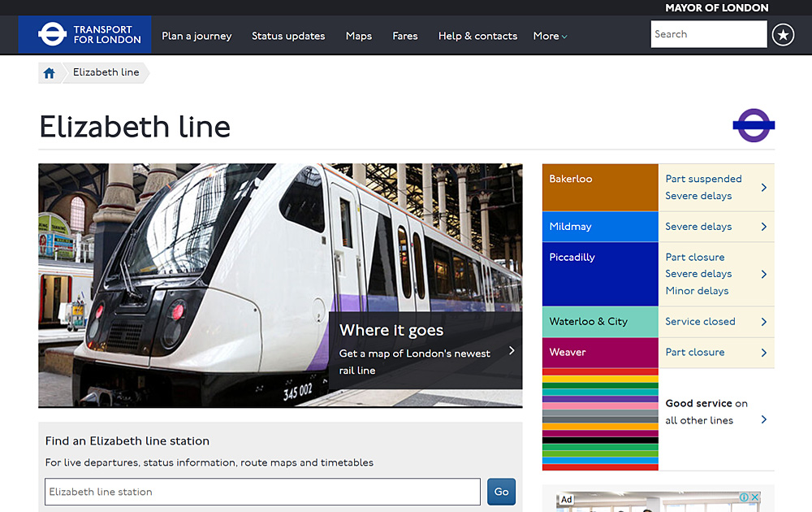The image size is (812, 512).
Task: Click the purple Elizabeth line roundel
Action: click(x=754, y=125)
